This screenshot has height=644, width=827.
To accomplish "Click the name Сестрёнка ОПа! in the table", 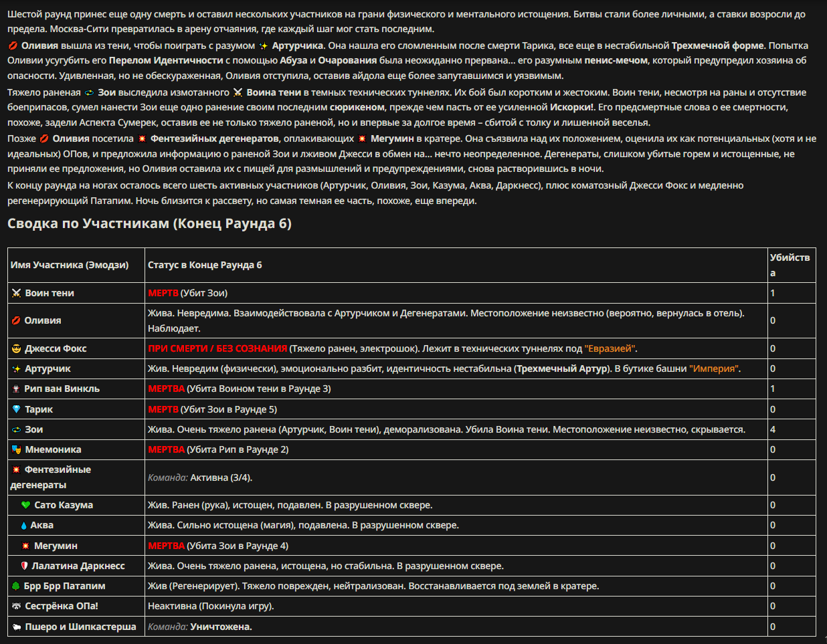I will click(x=62, y=606).
